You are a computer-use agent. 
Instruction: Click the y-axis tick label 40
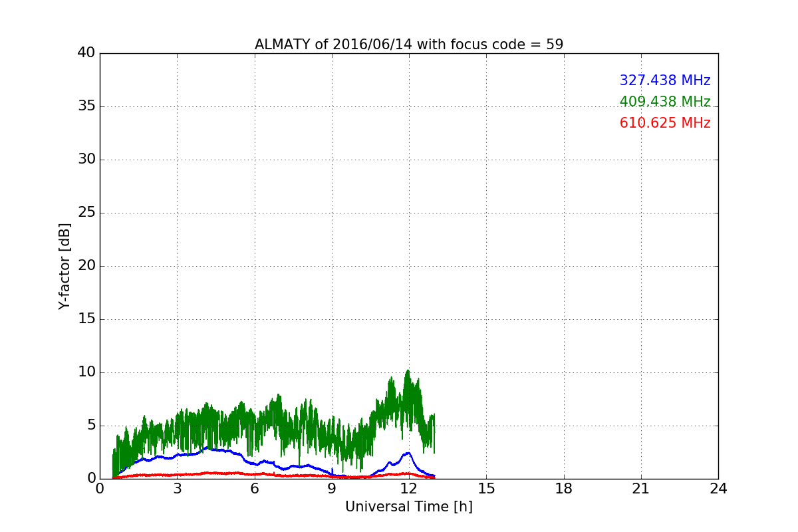[x=86, y=53]
